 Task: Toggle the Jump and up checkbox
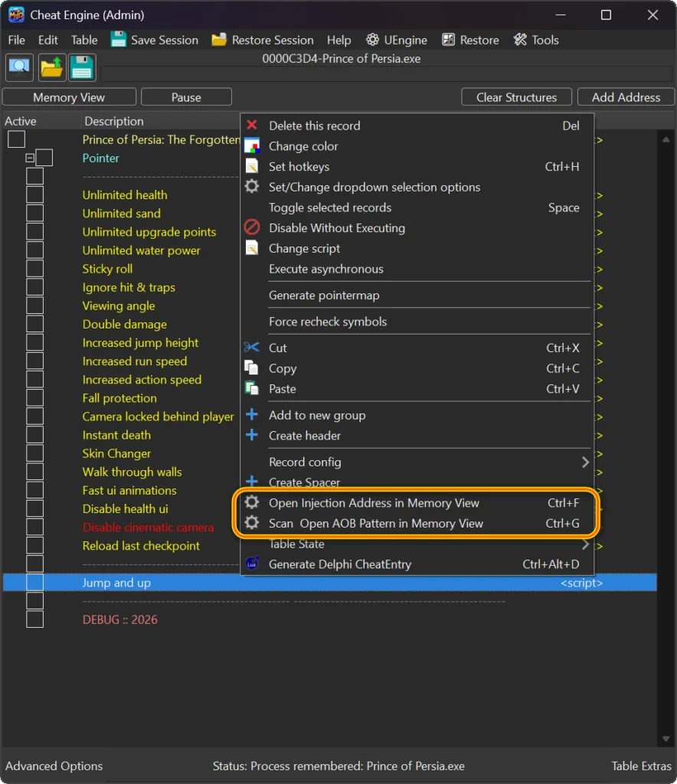(x=34, y=583)
